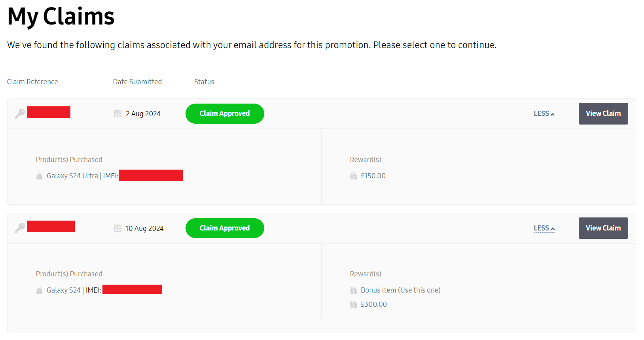Click the gift icon next to Bonus Item
Viewport: 644px width, 340px height.
354,290
